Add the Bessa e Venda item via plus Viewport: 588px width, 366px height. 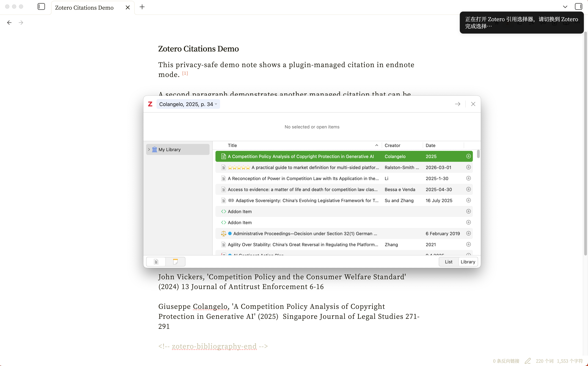tap(468, 189)
